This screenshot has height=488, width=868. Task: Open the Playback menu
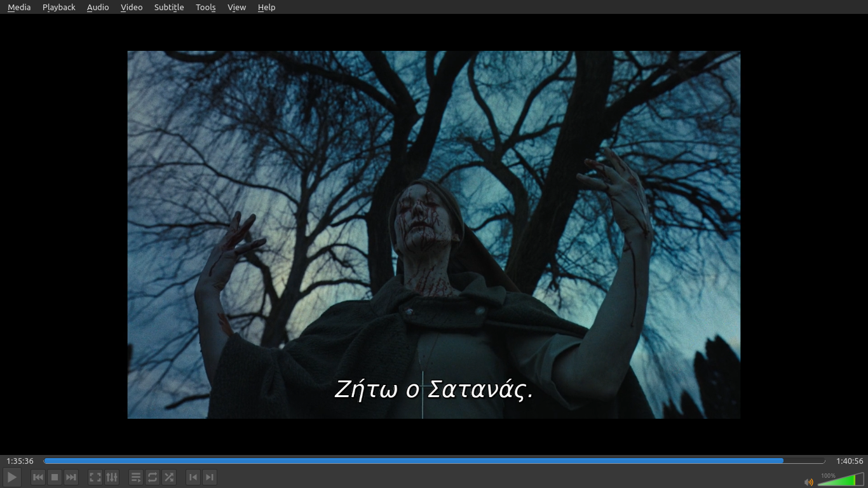[58, 7]
